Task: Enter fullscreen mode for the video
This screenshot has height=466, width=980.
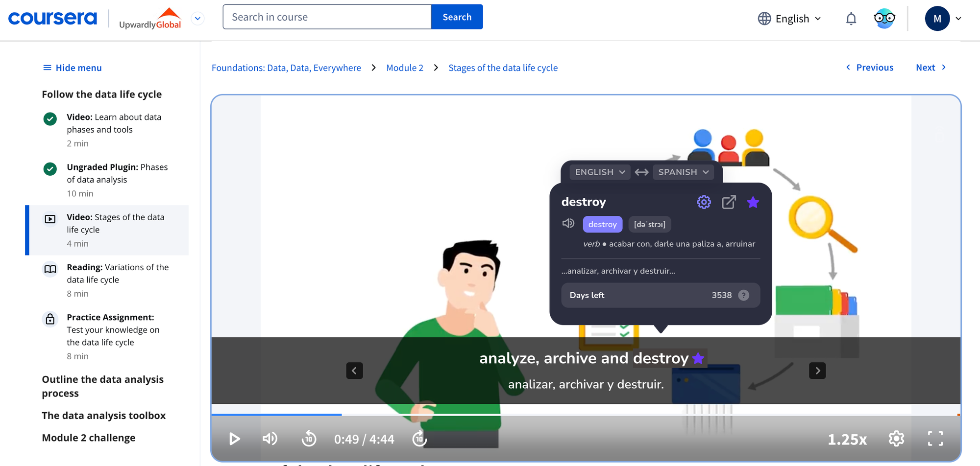Action: tap(936, 439)
